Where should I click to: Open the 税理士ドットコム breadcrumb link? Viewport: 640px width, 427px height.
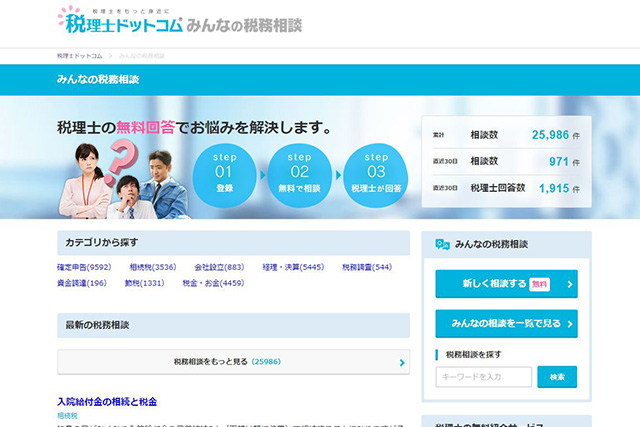pyautogui.click(x=80, y=56)
